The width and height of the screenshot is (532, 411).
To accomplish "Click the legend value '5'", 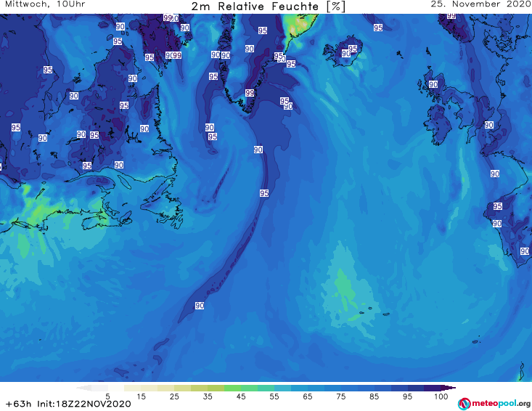I will tap(107, 396).
